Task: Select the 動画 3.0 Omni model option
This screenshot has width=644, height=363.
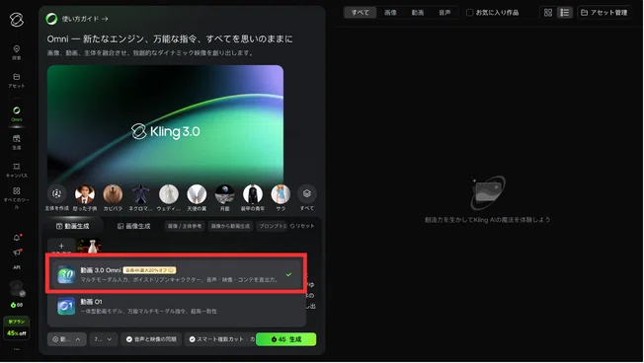Action: (176, 274)
